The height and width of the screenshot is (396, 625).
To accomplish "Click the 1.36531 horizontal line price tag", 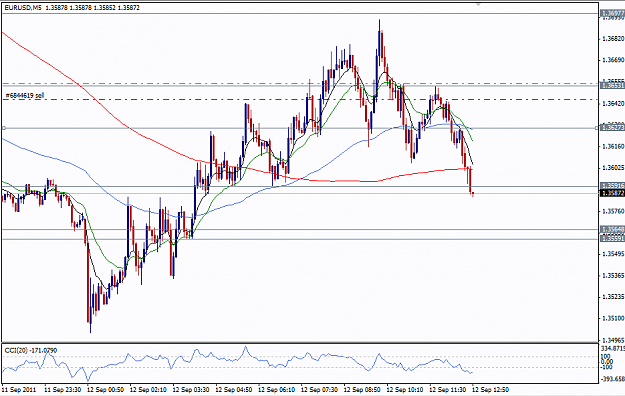I will tap(612, 86).
